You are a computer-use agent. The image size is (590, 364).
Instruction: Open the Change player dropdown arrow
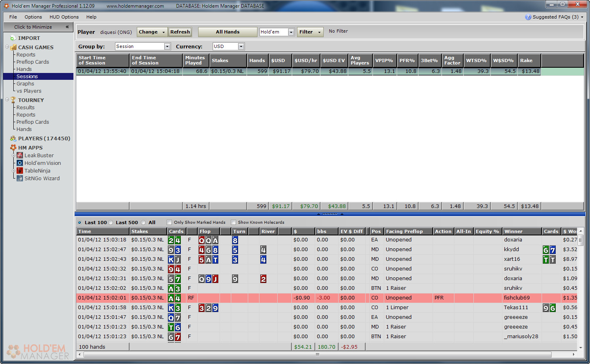[x=163, y=32]
